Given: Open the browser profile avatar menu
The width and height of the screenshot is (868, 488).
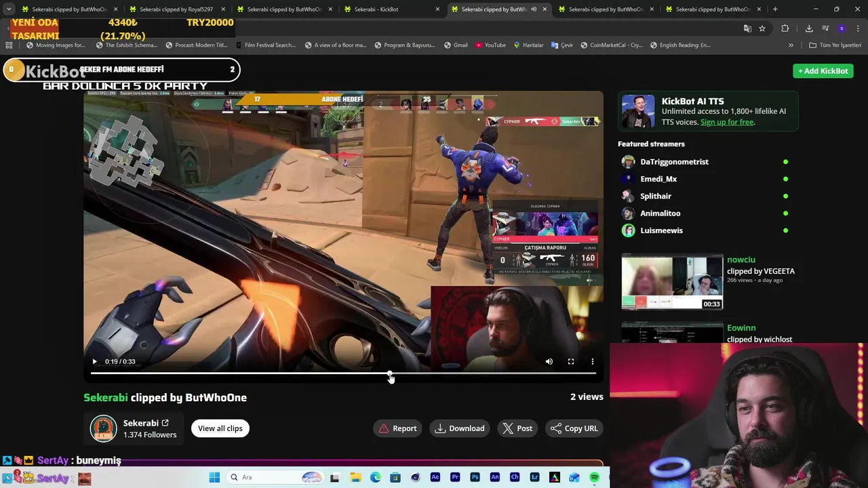Looking at the screenshot, I should 842,28.
